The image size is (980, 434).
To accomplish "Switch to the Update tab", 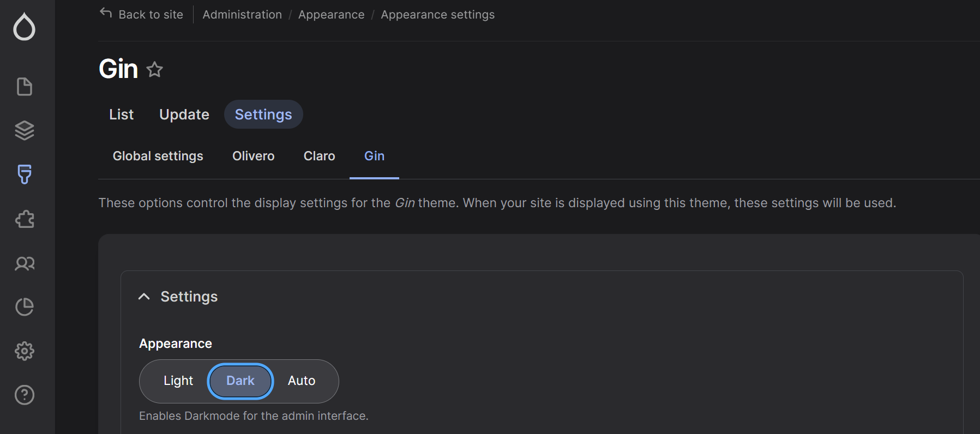I will pyautogui.click(x=184, y=114).
